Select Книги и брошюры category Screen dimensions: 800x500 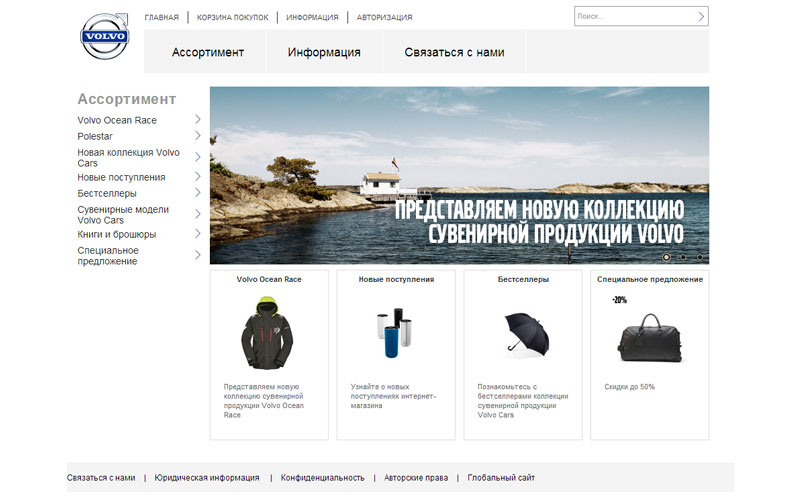pyautogui.click(x=116, y=235)
